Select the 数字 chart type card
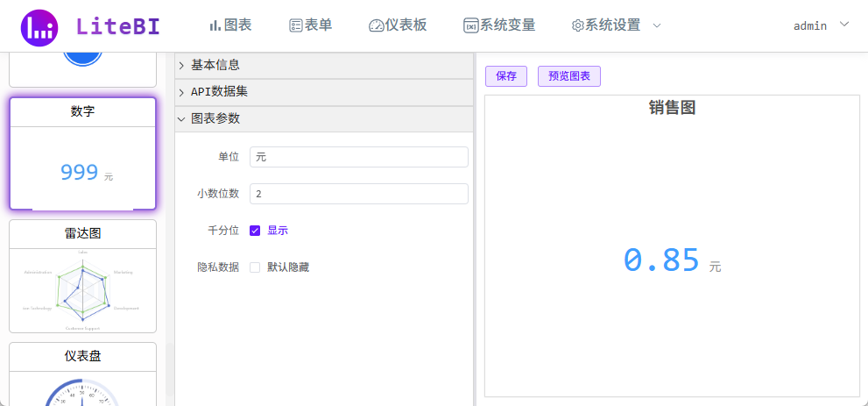 (83, 153)
